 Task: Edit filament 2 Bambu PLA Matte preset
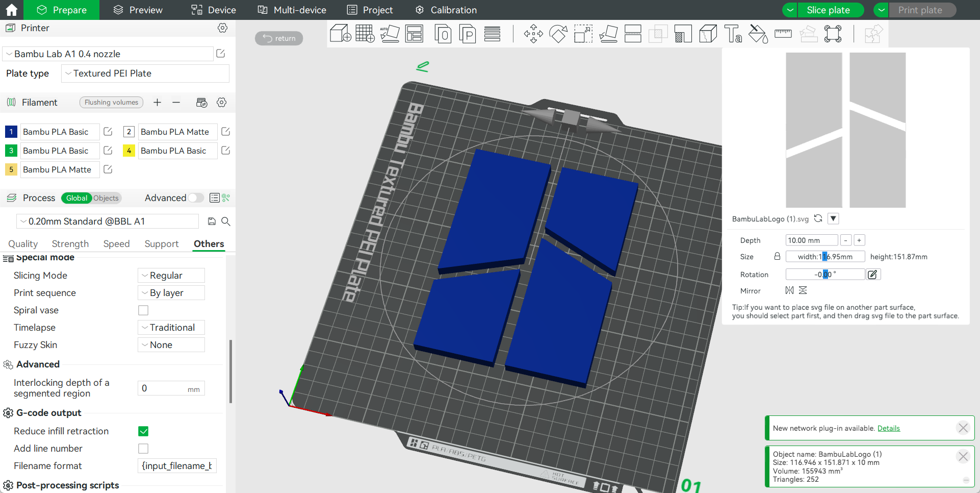point(226,132)
